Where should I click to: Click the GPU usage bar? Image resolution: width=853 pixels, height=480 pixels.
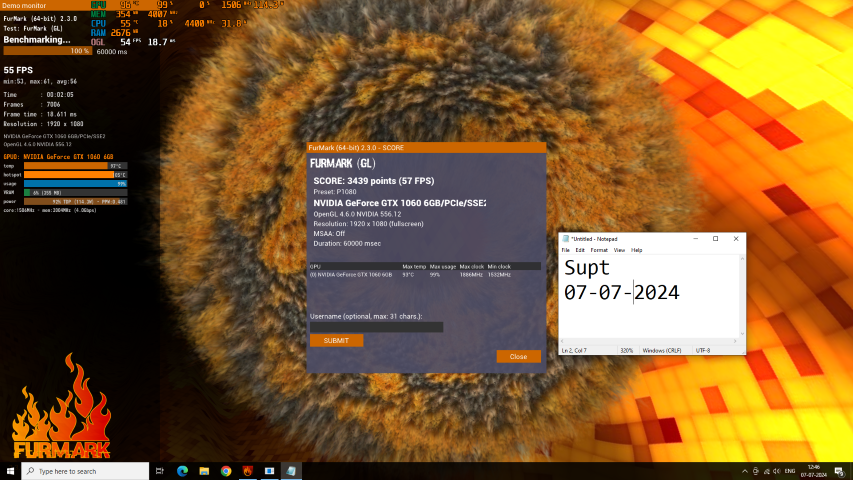tap(76, 184)
